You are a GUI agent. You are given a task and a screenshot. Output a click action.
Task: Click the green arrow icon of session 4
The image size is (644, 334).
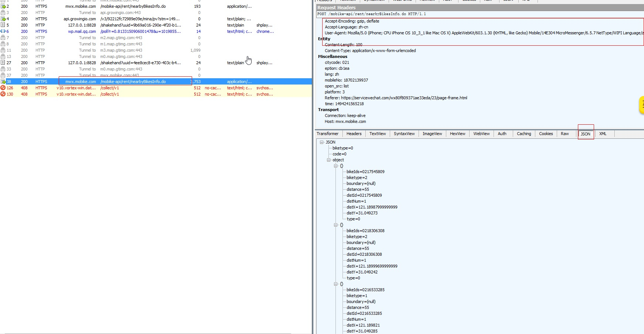point(3,19)
